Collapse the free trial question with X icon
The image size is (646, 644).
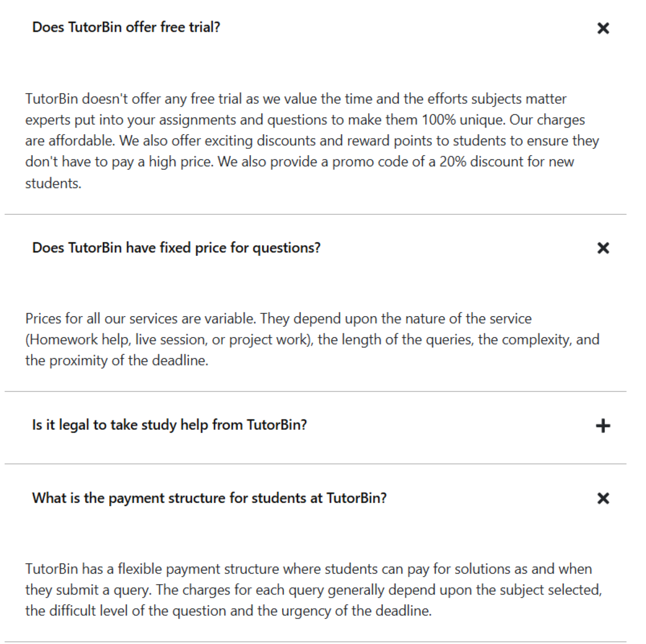click(603, 28)
